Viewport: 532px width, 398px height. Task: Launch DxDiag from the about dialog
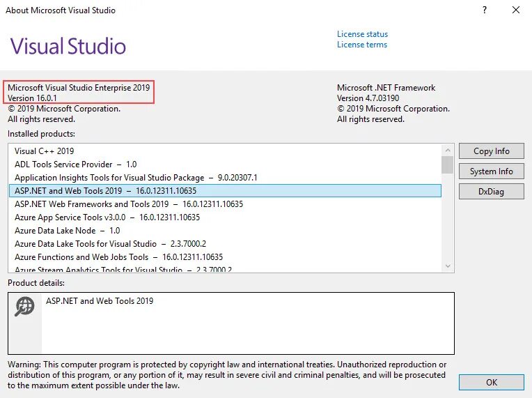click(x=492, y=192)
